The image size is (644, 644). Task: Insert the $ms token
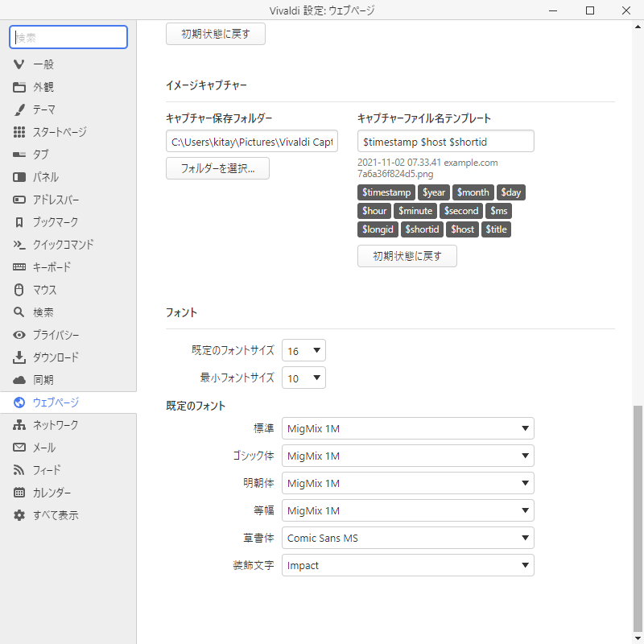(498, 211)
